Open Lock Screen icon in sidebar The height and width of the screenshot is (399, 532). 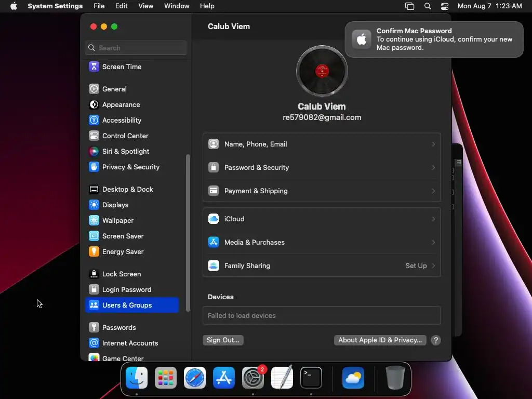[x=94, y=274]
